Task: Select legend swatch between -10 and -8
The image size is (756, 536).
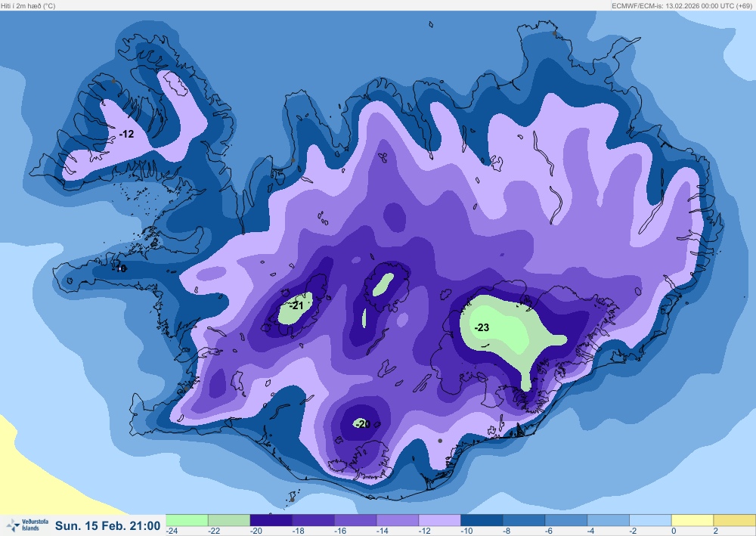Action: coord(482,520)
